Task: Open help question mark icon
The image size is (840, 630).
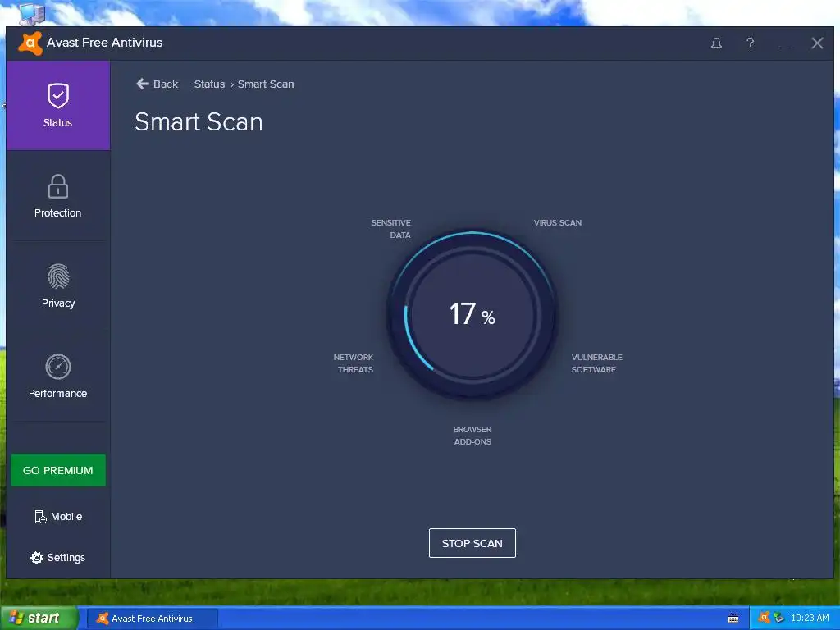Action: (750, 43)
